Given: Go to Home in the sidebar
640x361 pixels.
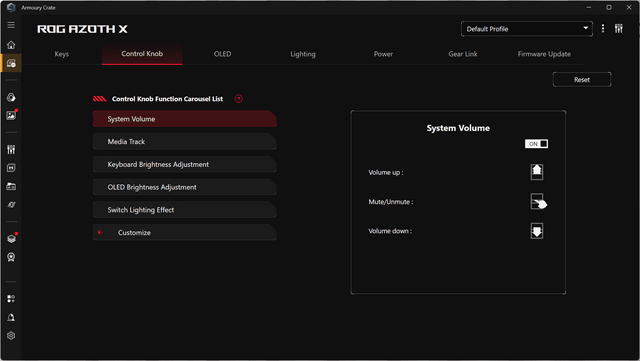Looking at the screenshot, I should click(11, 45).
